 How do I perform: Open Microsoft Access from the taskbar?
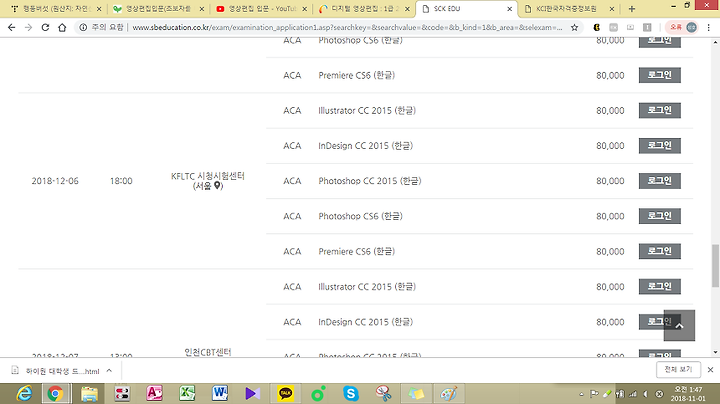[154, 393]
